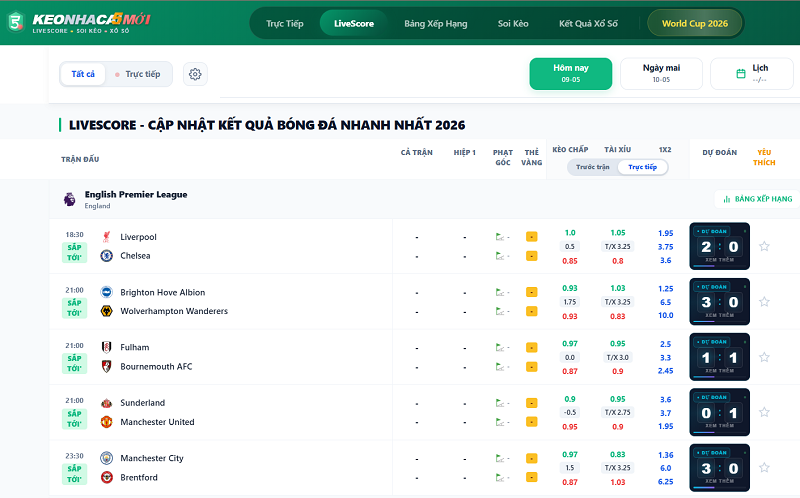Open the LiveScore nav tab

click(x=354, y=23)
